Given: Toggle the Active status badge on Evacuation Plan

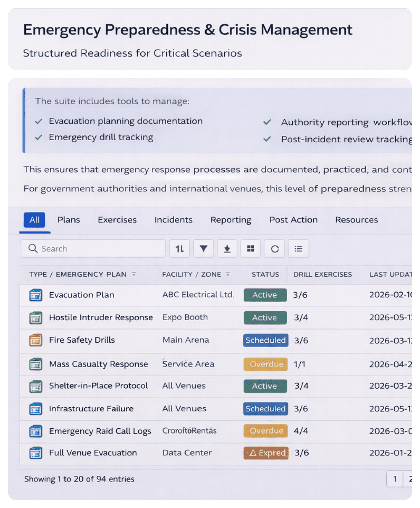Looking at the screenshot, I should click(265, 295).
